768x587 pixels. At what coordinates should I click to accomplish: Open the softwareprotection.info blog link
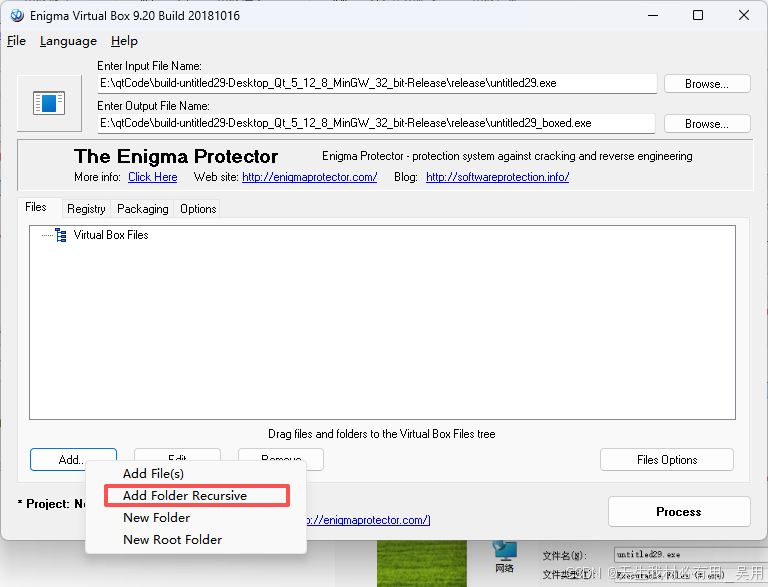497,177
